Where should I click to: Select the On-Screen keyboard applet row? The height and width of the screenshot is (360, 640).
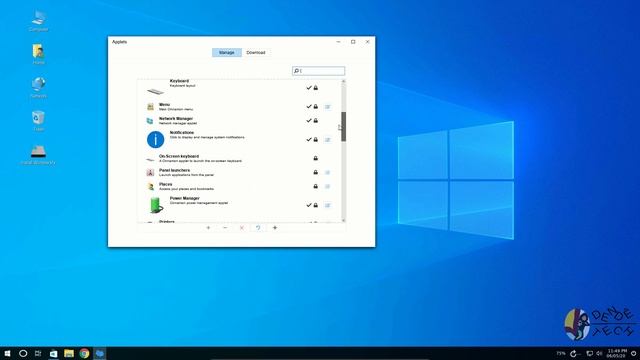tap(240, 158)
